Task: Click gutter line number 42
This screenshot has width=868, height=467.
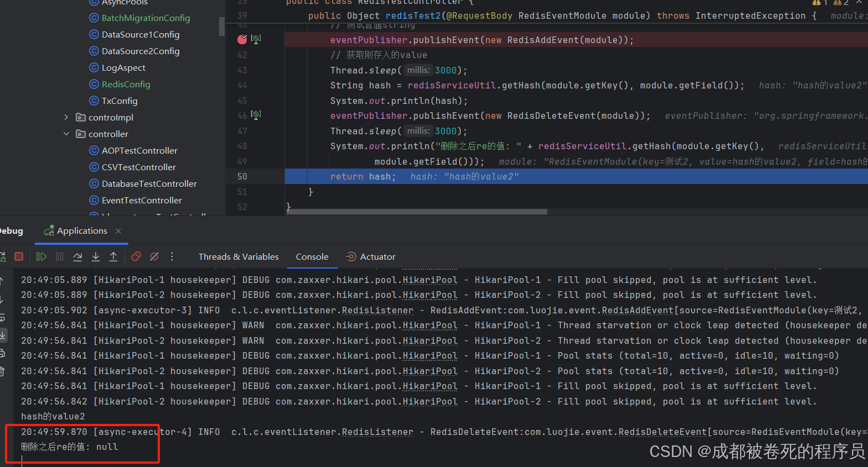Action: 242,55
